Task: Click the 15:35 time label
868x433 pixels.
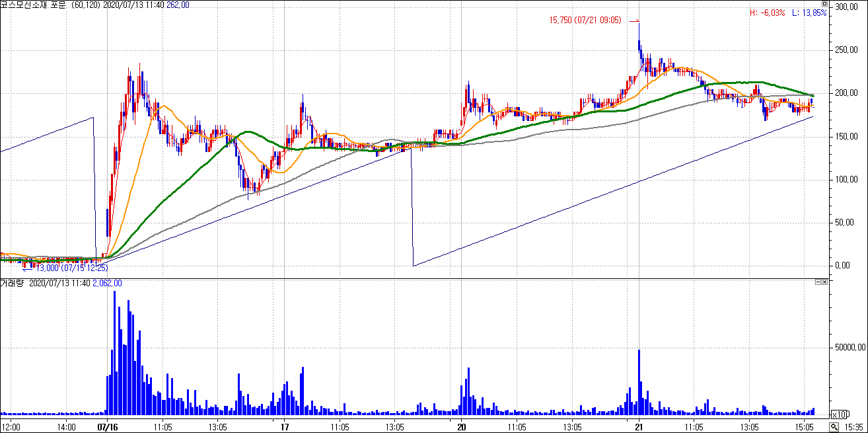Action: [853, 427]
